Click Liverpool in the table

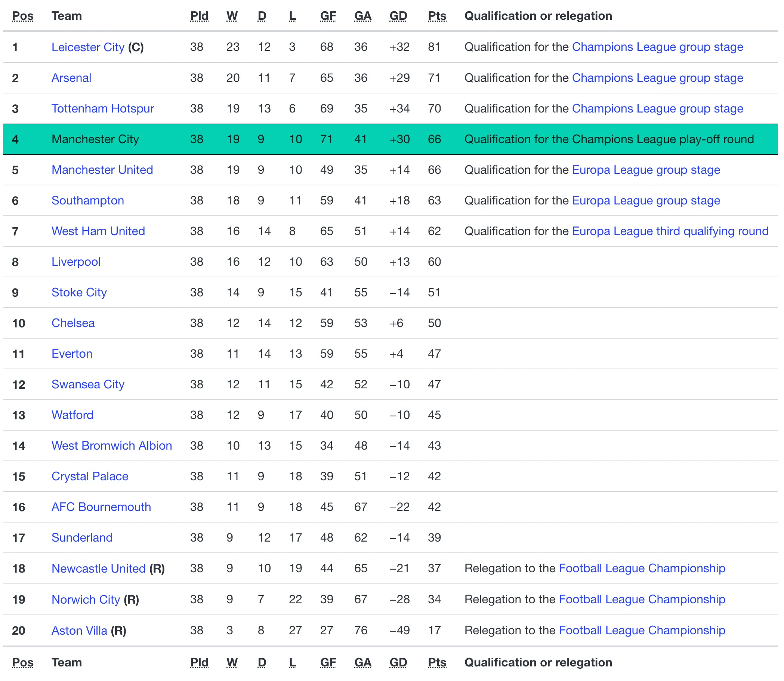(x=76, y=262)
